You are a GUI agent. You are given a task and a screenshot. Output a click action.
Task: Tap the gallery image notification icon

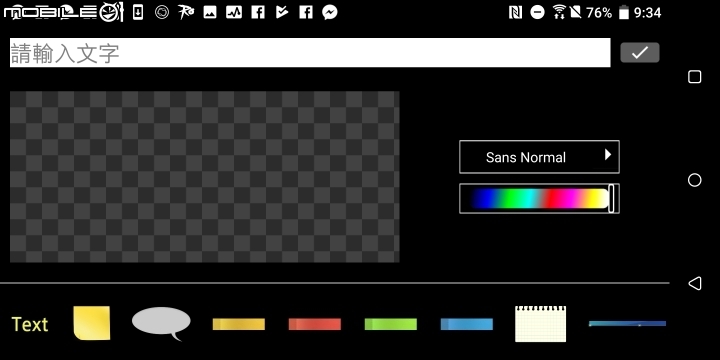click(x=210, y=12)
